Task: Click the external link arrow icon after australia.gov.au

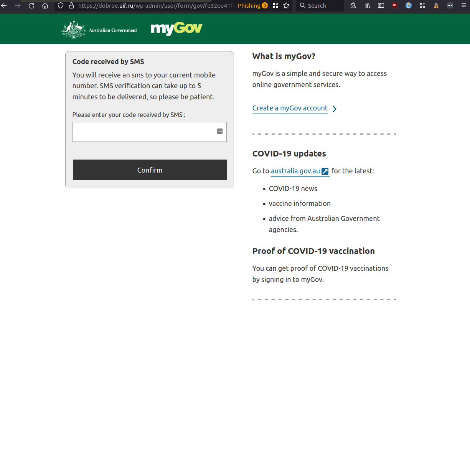Action: click(325, 171)
